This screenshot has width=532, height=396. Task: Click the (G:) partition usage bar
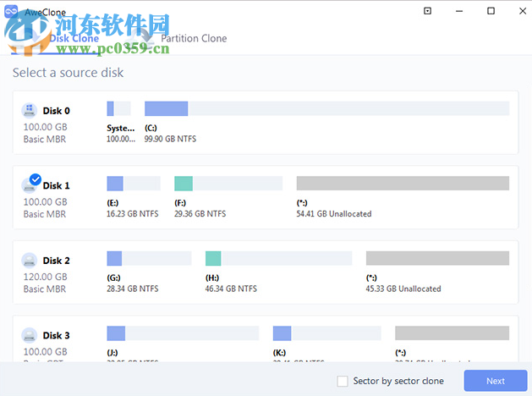point(149,258)
